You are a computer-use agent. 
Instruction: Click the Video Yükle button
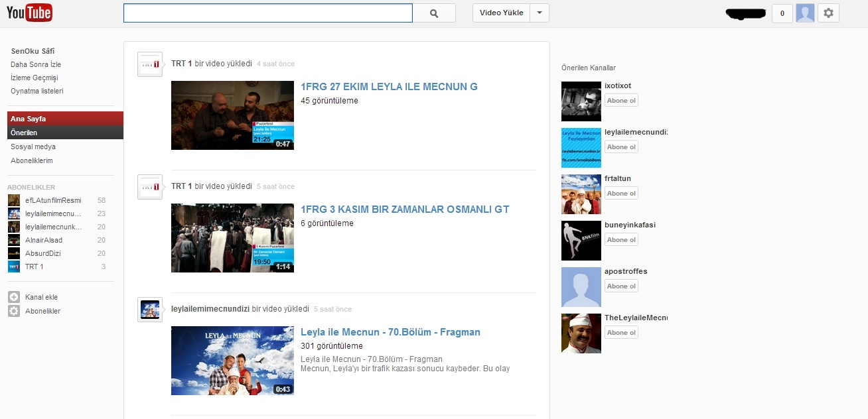501,13
